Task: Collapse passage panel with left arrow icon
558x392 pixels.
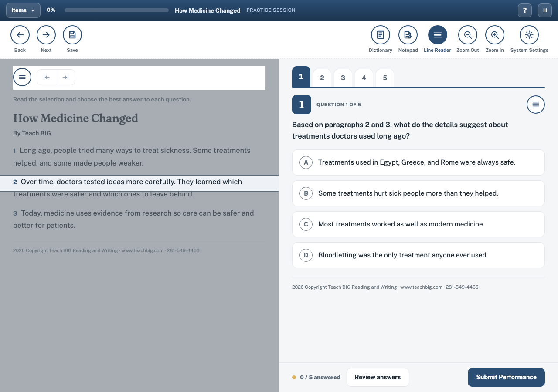Action: [47, 77]
